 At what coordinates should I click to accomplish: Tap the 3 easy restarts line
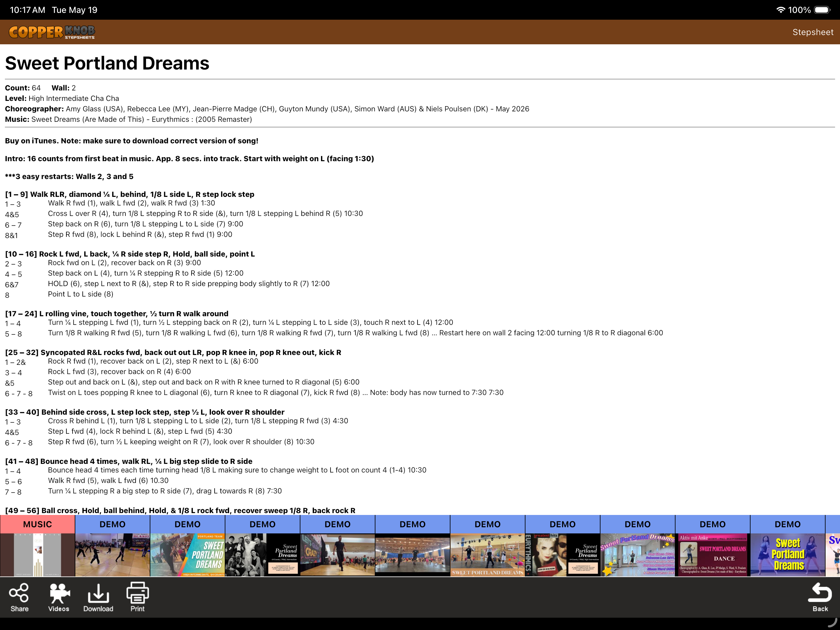coord(69,177)
